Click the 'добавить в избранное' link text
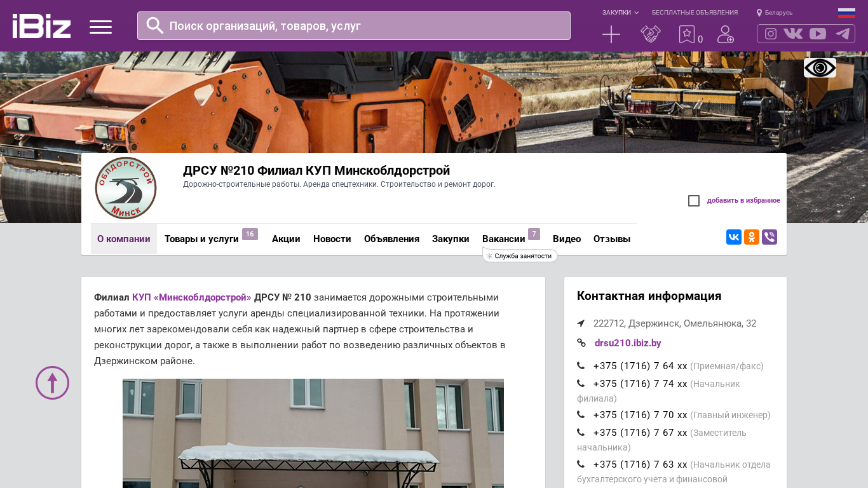868x488 pixels. [743, 201]
